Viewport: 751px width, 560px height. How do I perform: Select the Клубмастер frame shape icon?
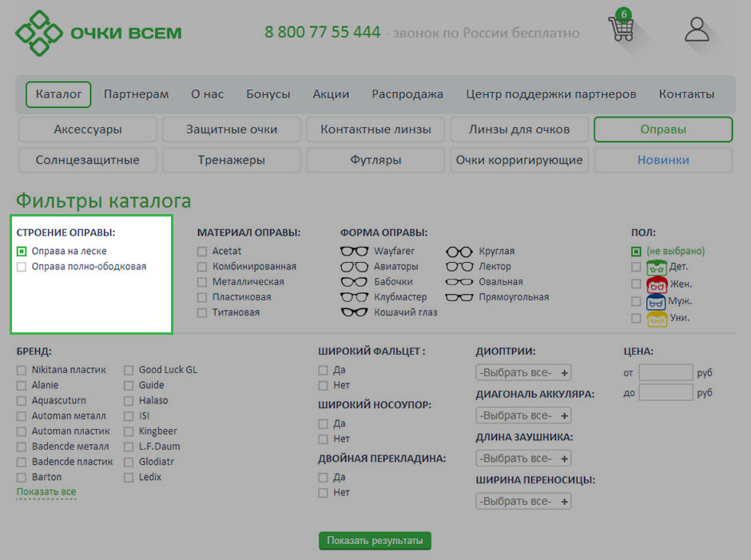tap(354, 297)
